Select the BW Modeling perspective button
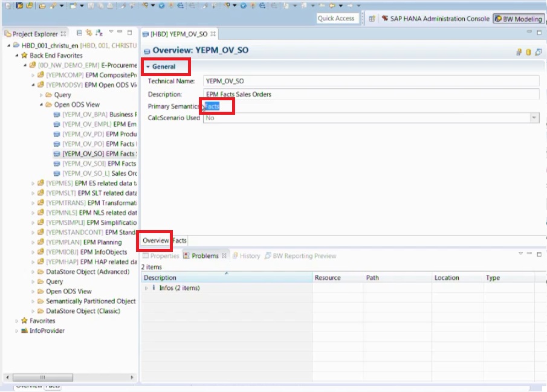The image size is (547, 392). (x=519, y=19)
